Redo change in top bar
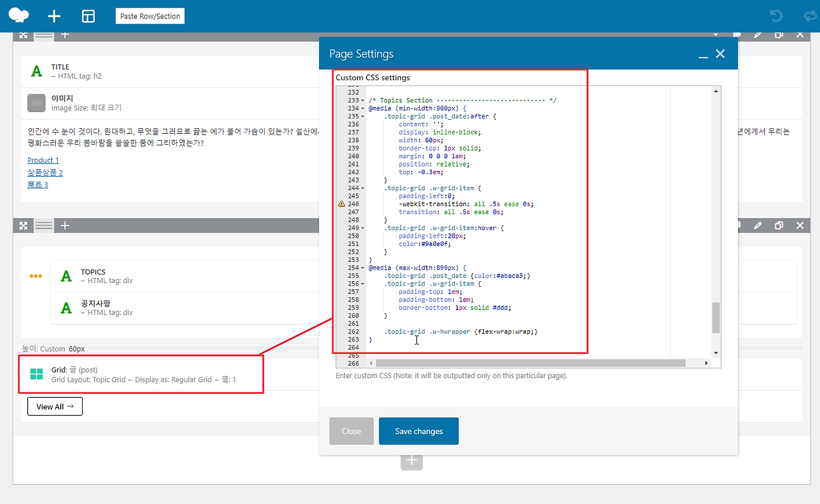The image size is (820, 504). tap(810, 16)
